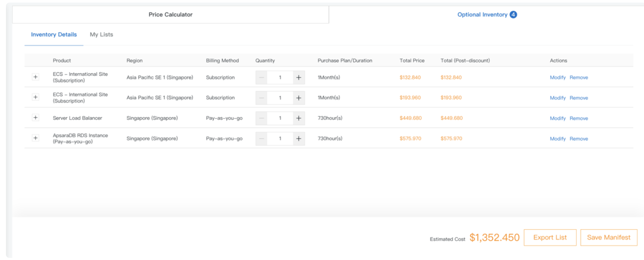Switch to the My Lists tab
Image resolution: width=644 pixels, height=260 pixels.
pos(101,34)
